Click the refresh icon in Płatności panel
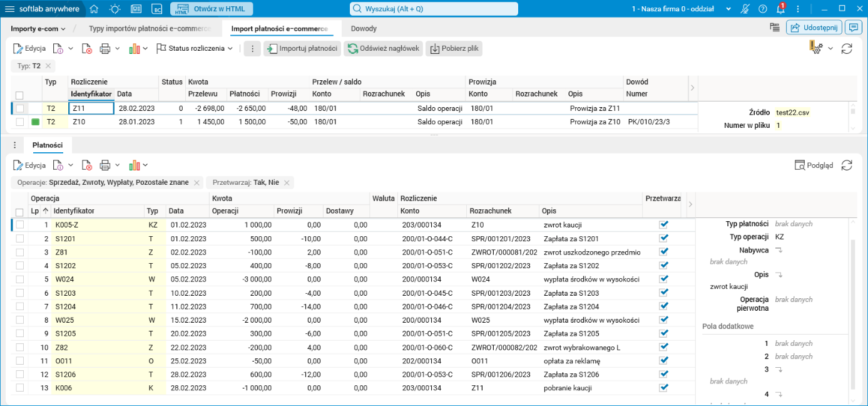The image size is (868, 406). coord(847,165)
